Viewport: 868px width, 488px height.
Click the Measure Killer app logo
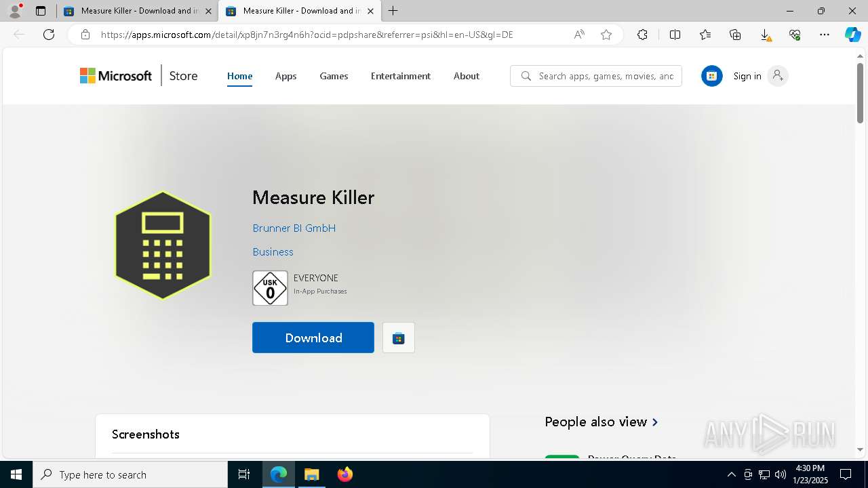(163, 245)
